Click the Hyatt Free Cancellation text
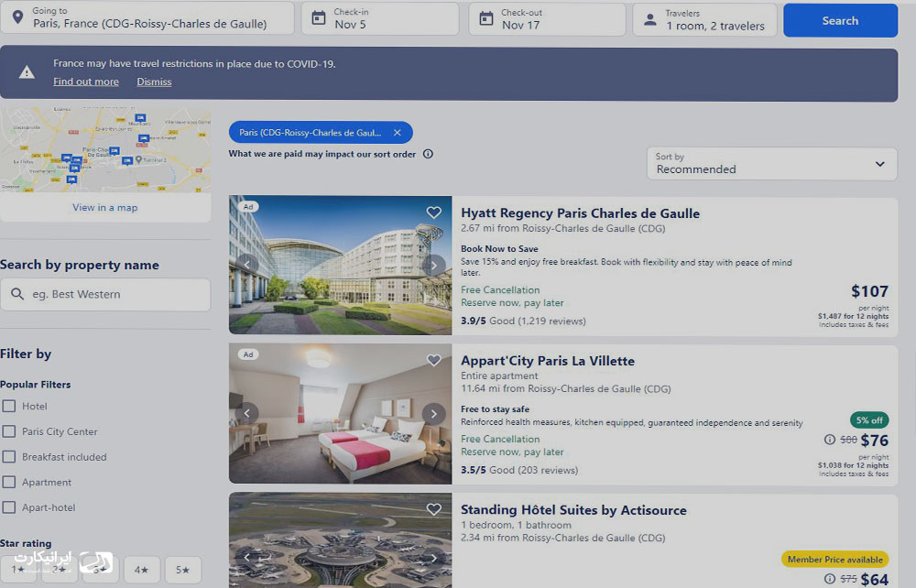This screenshot has height=588, width=916. coord(500,289)
